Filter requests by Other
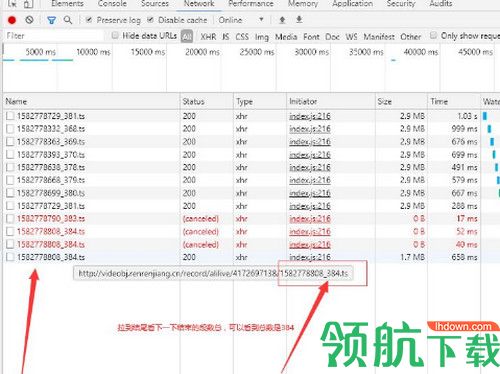This screenshot has width=500, height=374. pyautogui.click(x=411, y=37)
